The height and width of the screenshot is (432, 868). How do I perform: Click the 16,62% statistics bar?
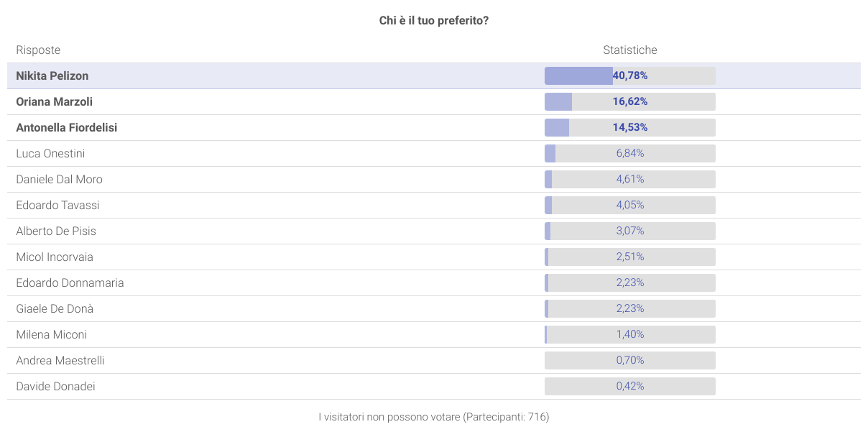tap(629, 101)
